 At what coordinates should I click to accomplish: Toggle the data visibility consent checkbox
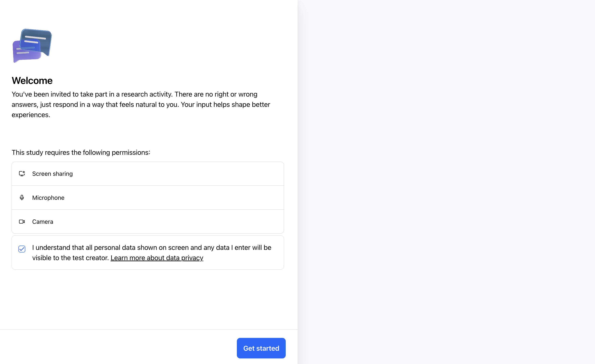pyautogui.click(x=22, y=249)
